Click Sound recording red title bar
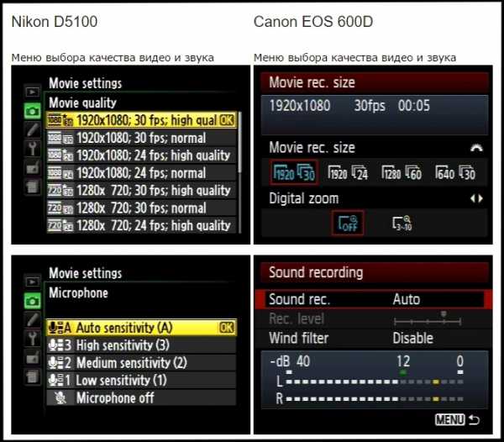 pos(375,272)
